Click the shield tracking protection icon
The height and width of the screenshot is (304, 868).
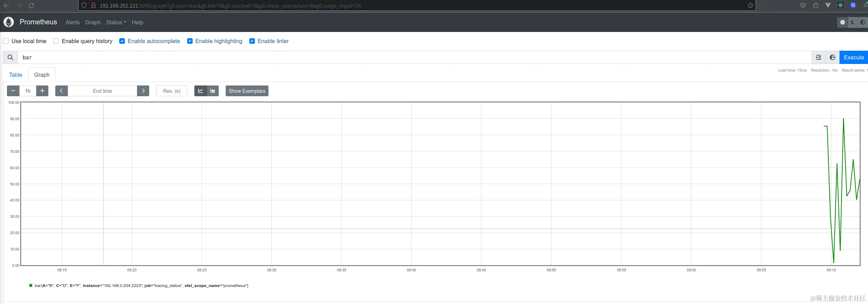84,6
